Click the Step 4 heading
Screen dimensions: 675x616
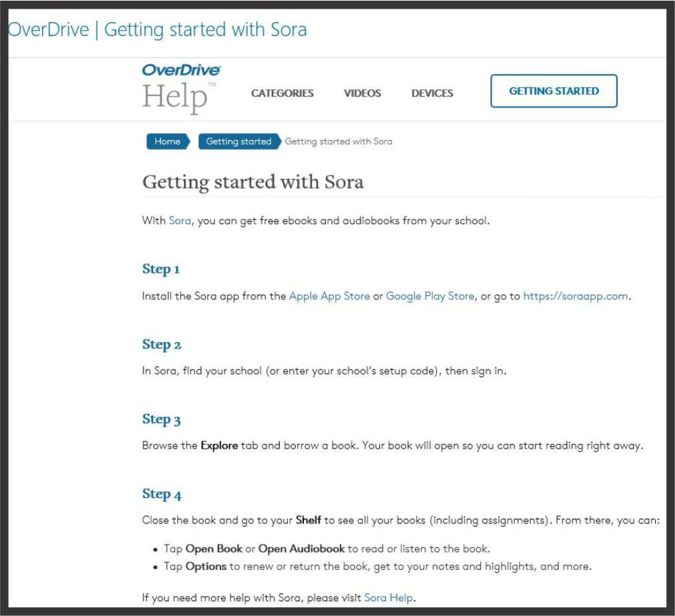161,494
